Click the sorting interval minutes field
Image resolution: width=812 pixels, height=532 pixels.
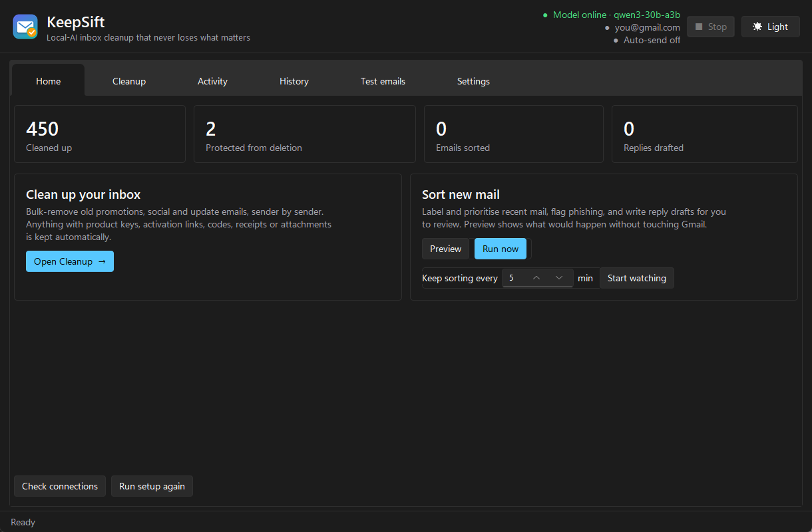coord(538,278)
